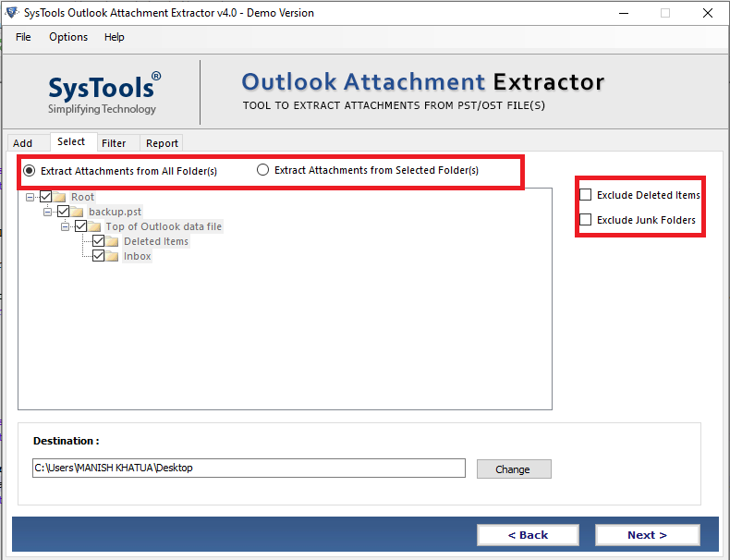730x560 pixels.
Task: Minimize the Outlook Attachment Extractor window
Action: pyautogui.click(x=624, y=13)
